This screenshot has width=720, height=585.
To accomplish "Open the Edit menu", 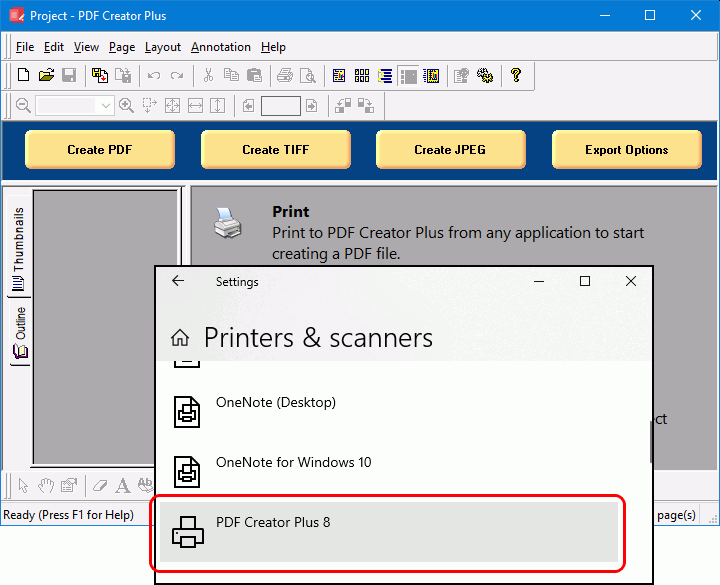I will [x=54, y=47].
